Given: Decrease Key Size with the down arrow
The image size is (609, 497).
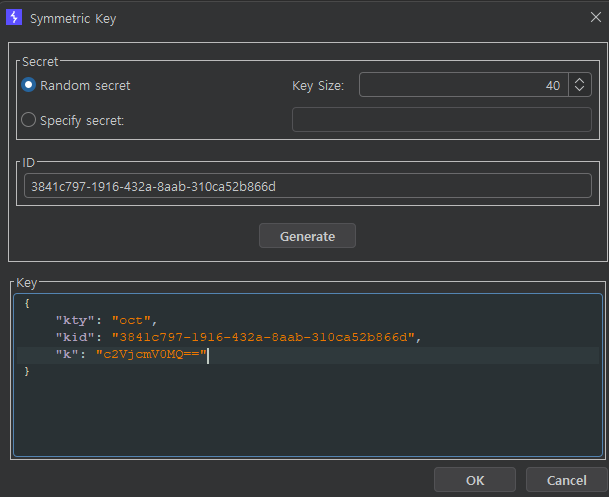Looking at the screenshot, I should (581, 91).
